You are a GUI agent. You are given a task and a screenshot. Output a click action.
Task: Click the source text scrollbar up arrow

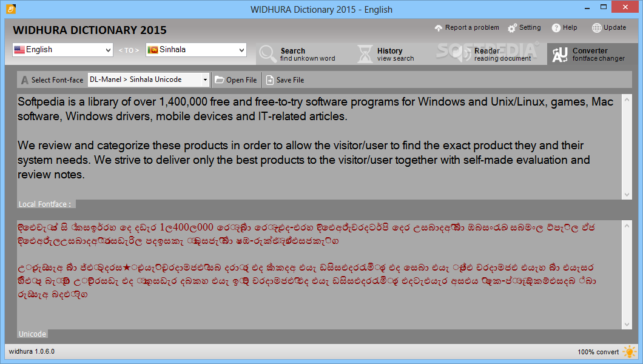(627, 99)
